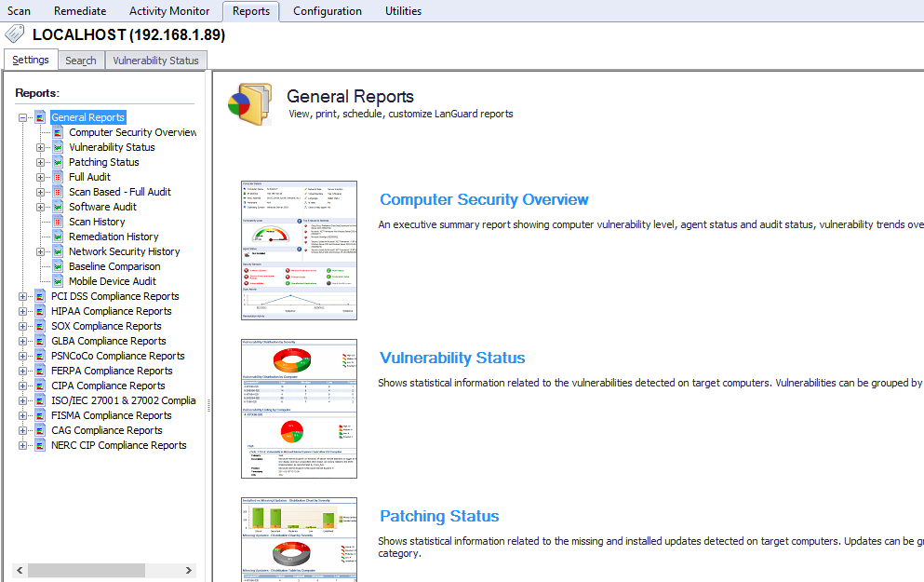Open the Scan menu tab
Image resolution: width=924 pixels, height=582 pixels.
pyautogui.click(x=19, y=11)
